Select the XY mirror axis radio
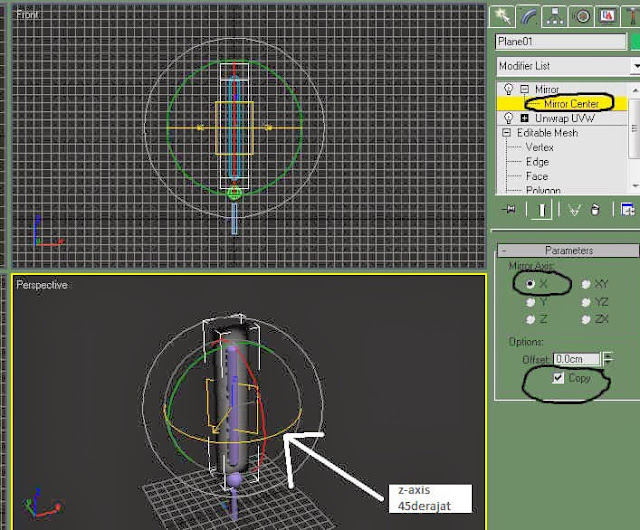This screenshot has height=530, width=640. (x=586, y=284)
